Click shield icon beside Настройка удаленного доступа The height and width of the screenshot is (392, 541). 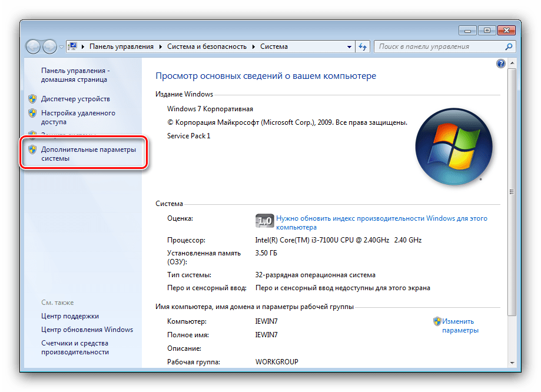[32, 113]
